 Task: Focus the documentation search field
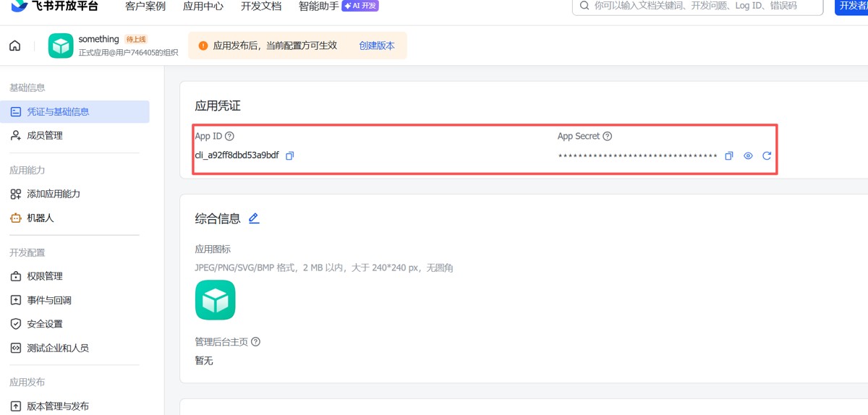[698, 6]
